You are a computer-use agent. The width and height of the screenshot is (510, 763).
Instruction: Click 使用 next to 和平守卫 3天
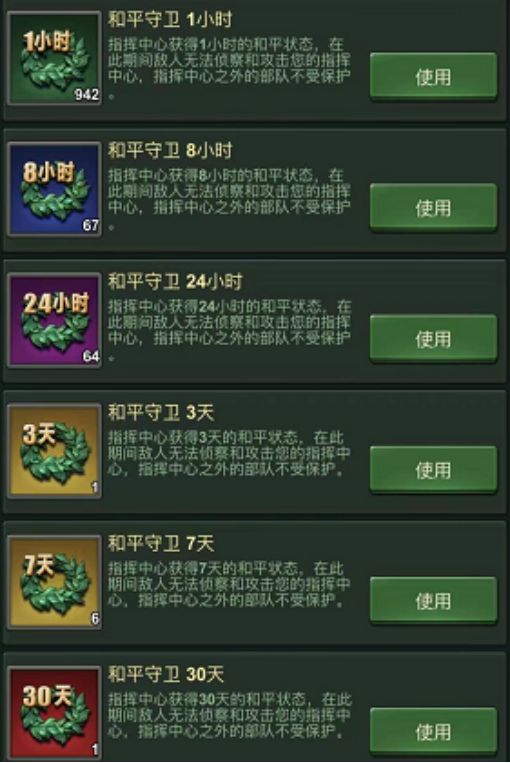click(x=433, y=470)
